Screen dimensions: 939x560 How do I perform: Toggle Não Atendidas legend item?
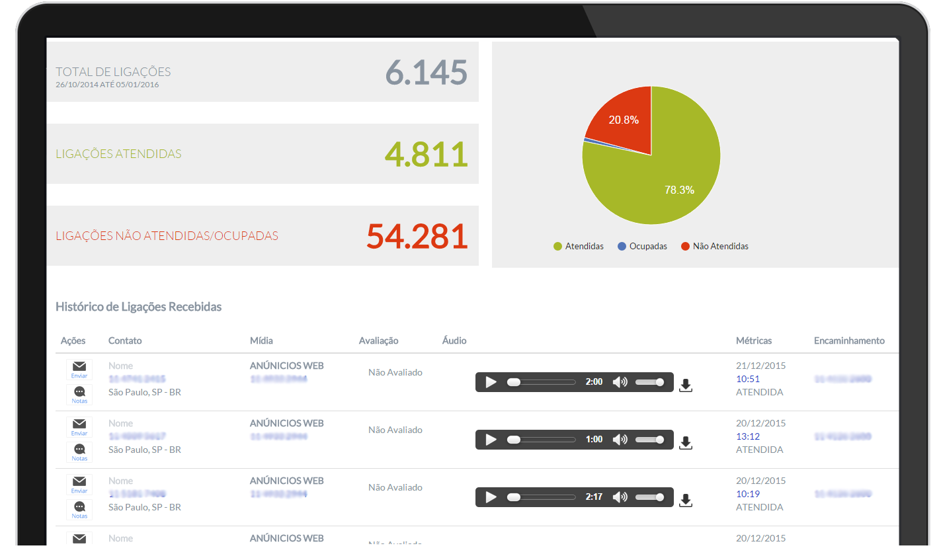pos(715,247)
